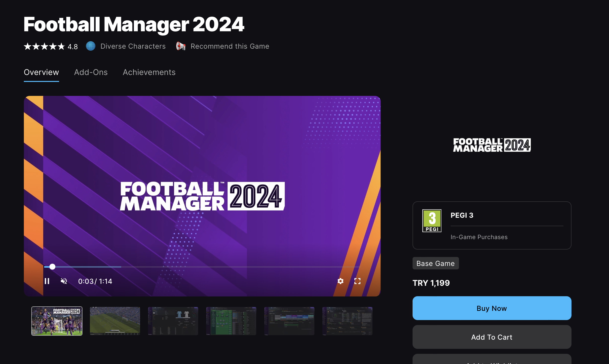This screenshot has width=609, height=364.
Task: Click the video timestamp 0:03 / 1:14
Action: (95, 281)
